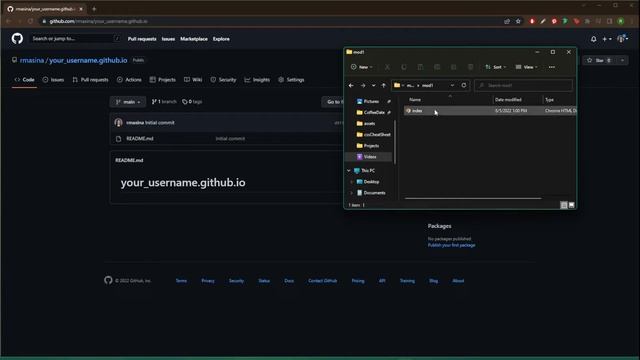Bookmark page with Chrome star icon

click(518, 21)
